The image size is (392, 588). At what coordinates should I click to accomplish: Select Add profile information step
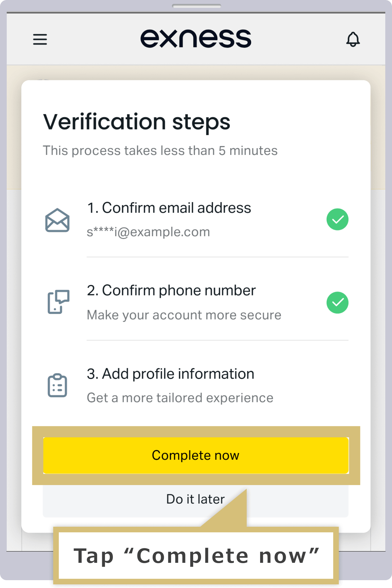tap(171, 374)
